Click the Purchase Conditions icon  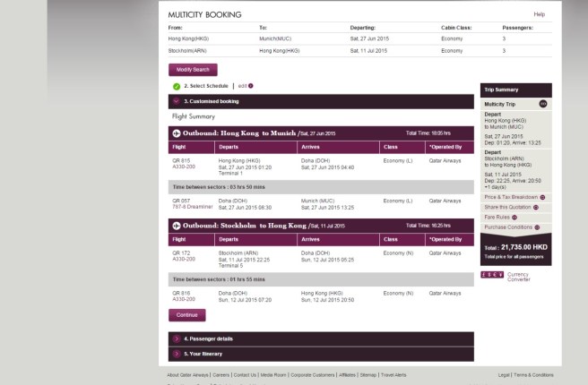(x=536, y=227)
